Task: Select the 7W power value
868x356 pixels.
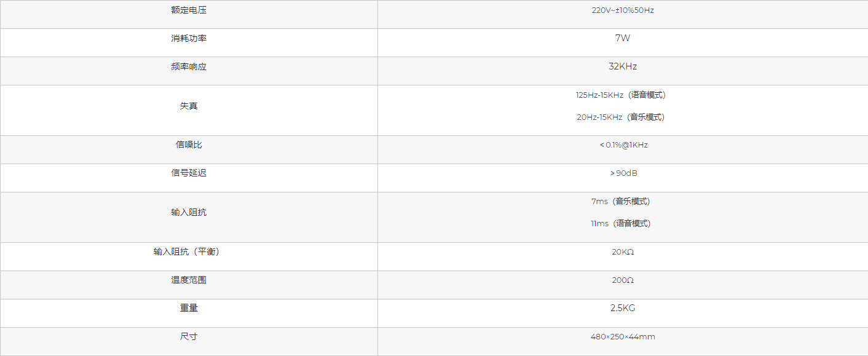Action: [623, 38]
